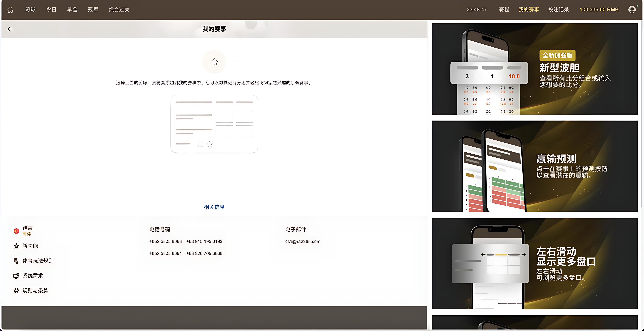Click phone number +852 5808 9063
644x331 pixels.
click(166, 241)
